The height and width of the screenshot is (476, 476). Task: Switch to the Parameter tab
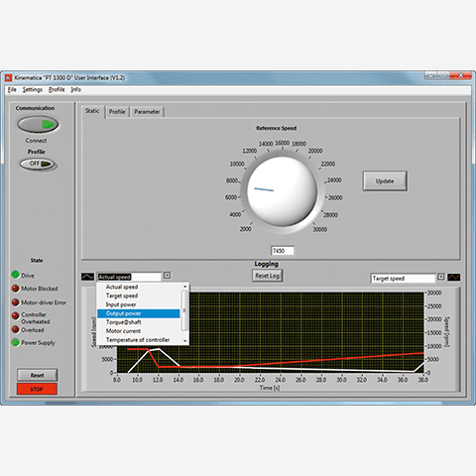[x=147, y=112]
